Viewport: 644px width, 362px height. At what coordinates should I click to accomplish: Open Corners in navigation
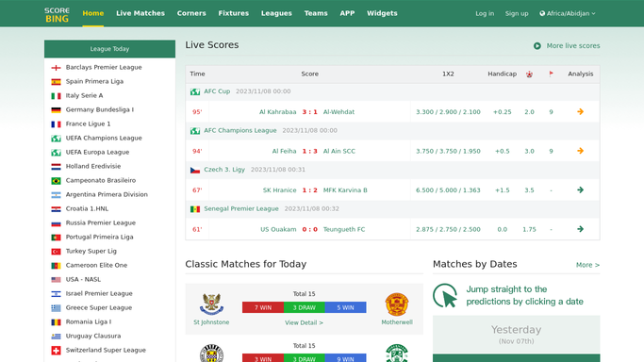[191, 13]
